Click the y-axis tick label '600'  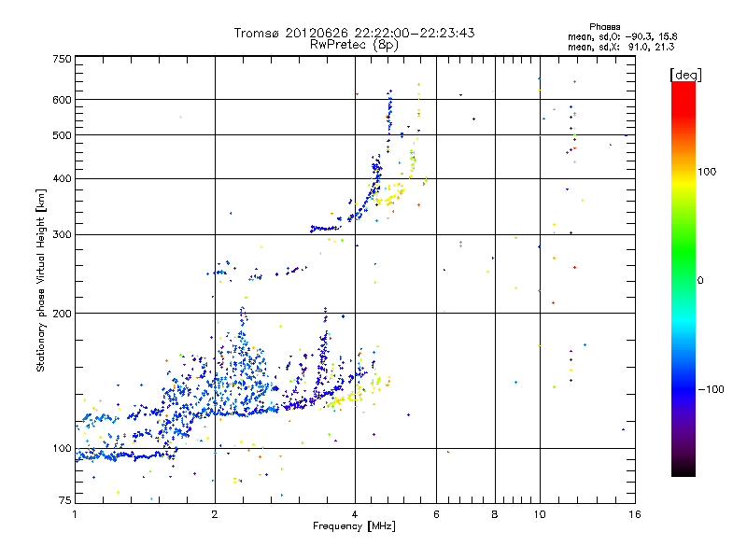coord(62,100)
